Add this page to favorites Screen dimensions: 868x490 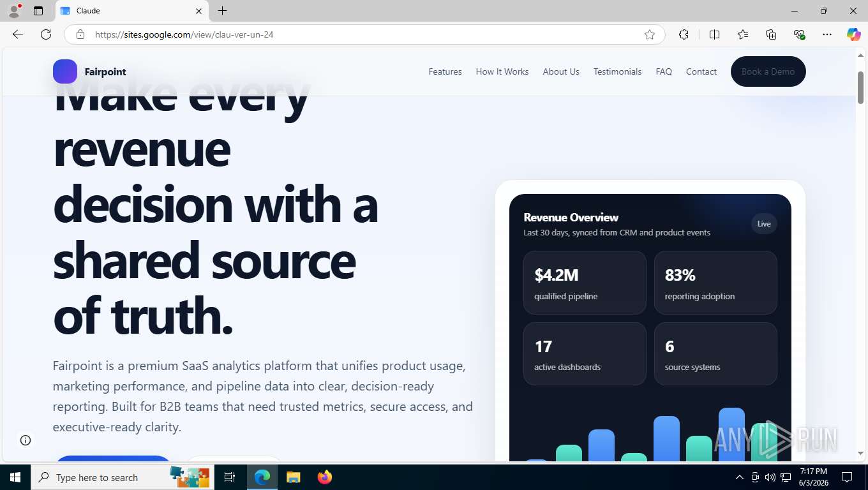coord(650,34)
